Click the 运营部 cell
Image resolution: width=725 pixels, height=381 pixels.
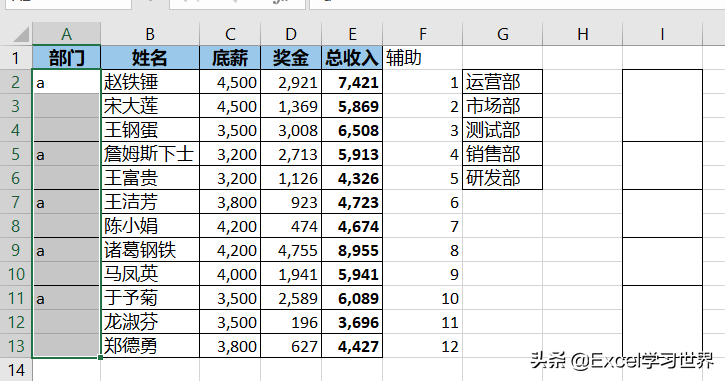point(503,82)
